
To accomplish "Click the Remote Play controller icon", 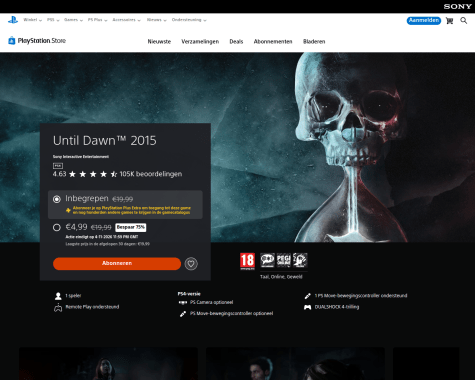I will pos(58,307).
